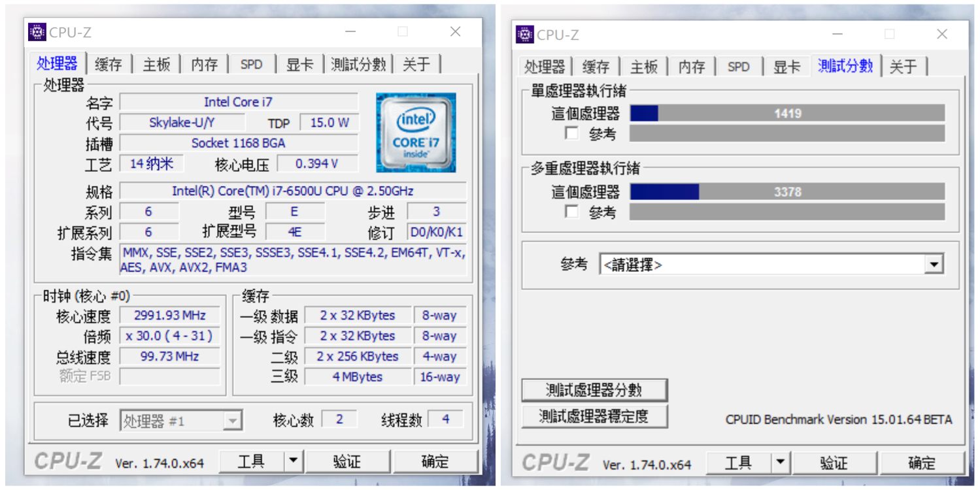Click multi-thread score bar showing 3378
980x490 pixels.
pyautogui.click(x=787, y=191)
